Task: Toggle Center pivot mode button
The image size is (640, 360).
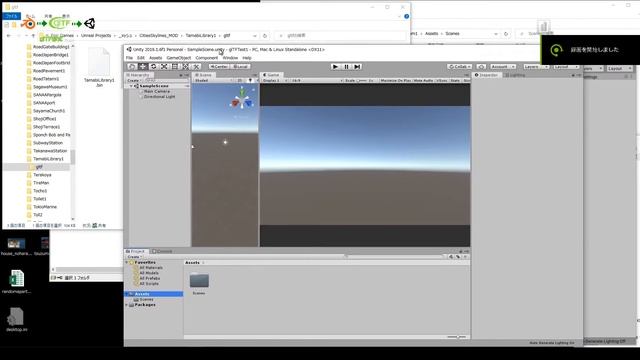Action: (x=218, y=67)
